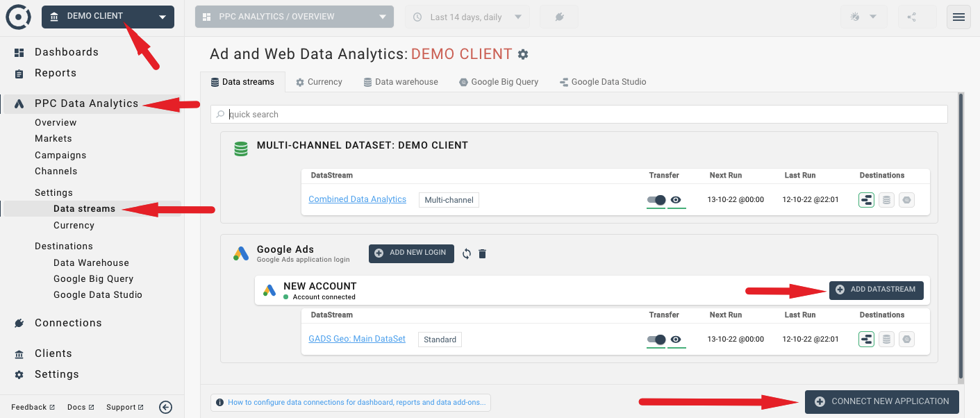Open the GADS Geo: Main DataSet link
The image size is (980, 418).
click(357, 339)
